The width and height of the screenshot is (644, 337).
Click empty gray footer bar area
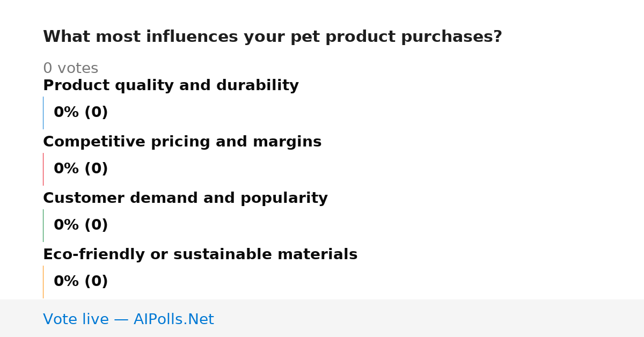coord(429,318)
